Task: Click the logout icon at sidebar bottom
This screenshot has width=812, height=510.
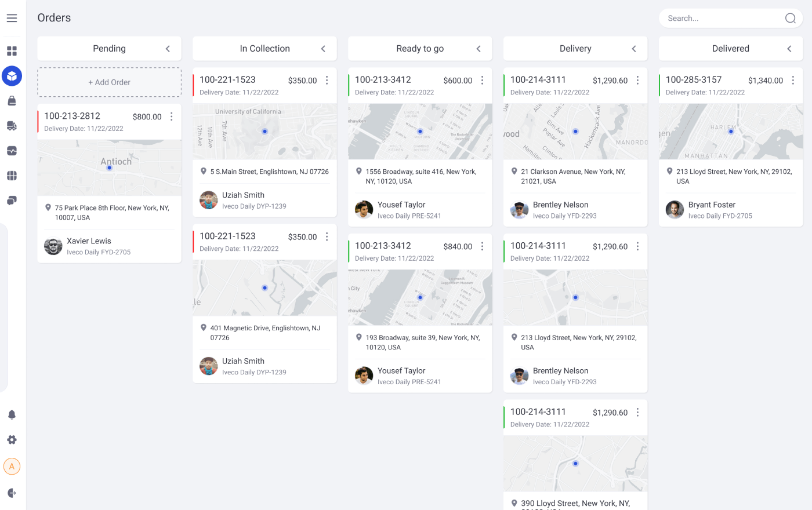Action: (x=12, y=492)
